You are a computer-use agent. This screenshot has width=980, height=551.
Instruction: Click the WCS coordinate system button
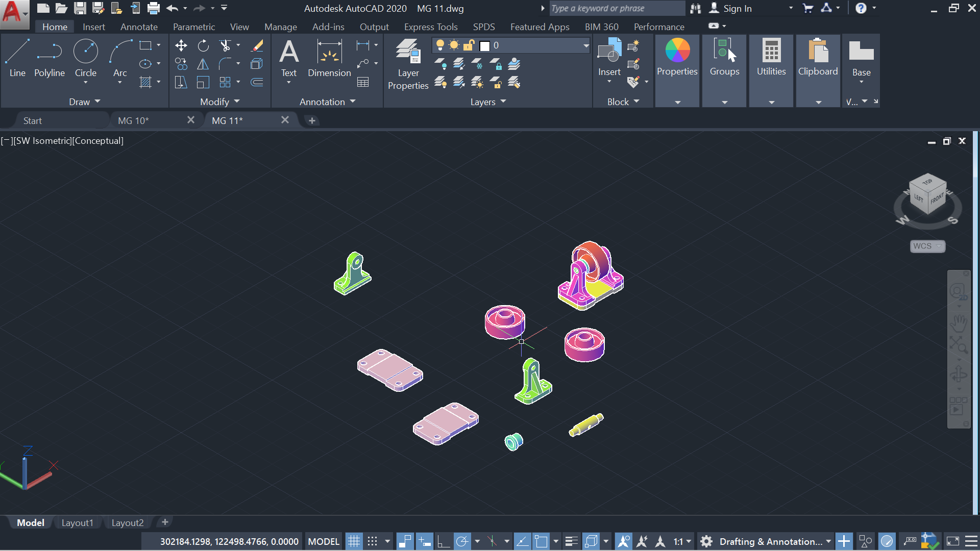[927, 246]
